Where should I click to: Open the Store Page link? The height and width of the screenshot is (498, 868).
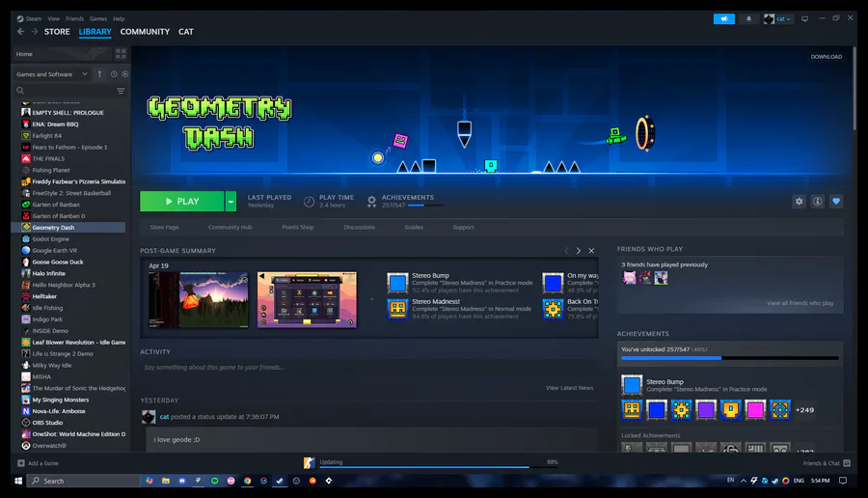pyautogui.click(x=164, y=227)
